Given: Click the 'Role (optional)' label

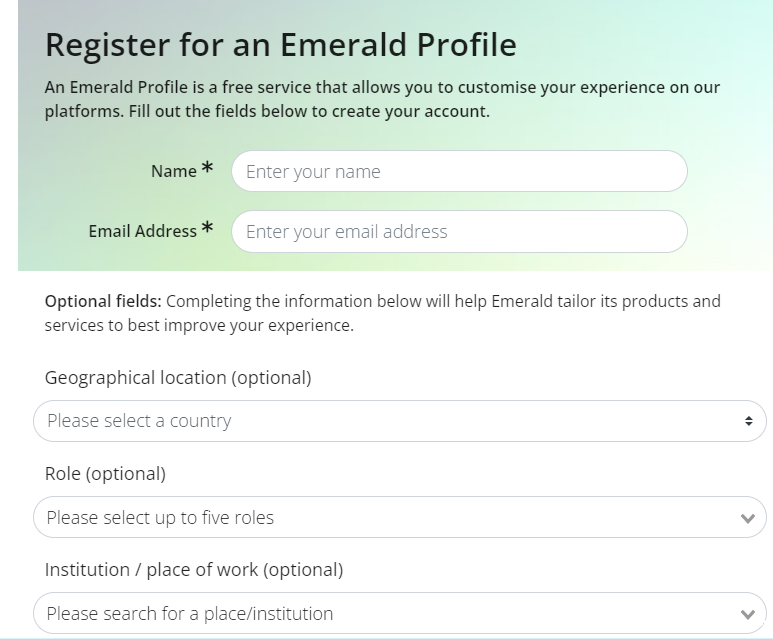Looking at the screenshot, I should (x=105, y=474).
